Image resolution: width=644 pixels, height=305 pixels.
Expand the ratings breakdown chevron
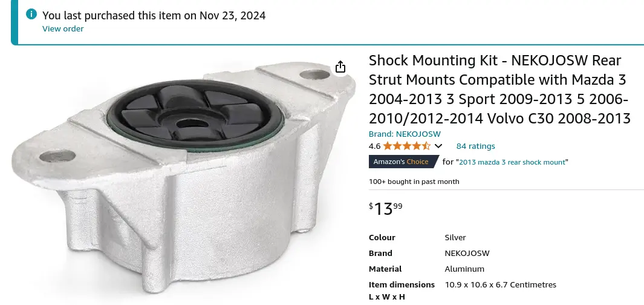(438, 146)
